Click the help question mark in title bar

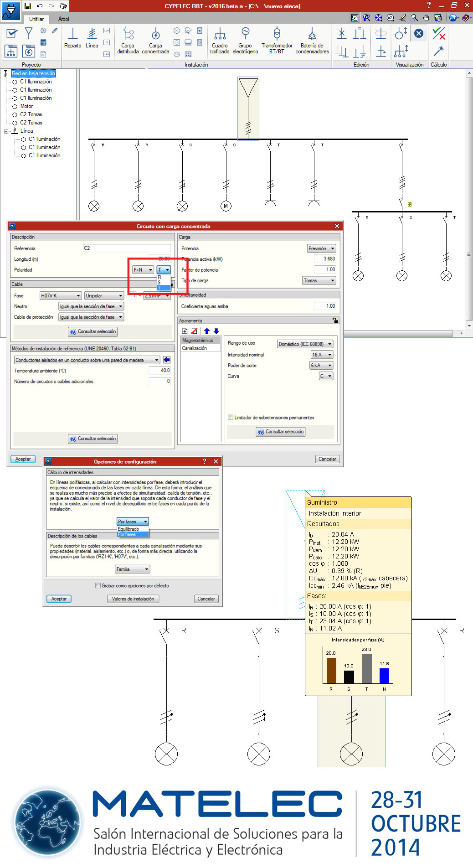pyautogui.click(x=429, y=5)
